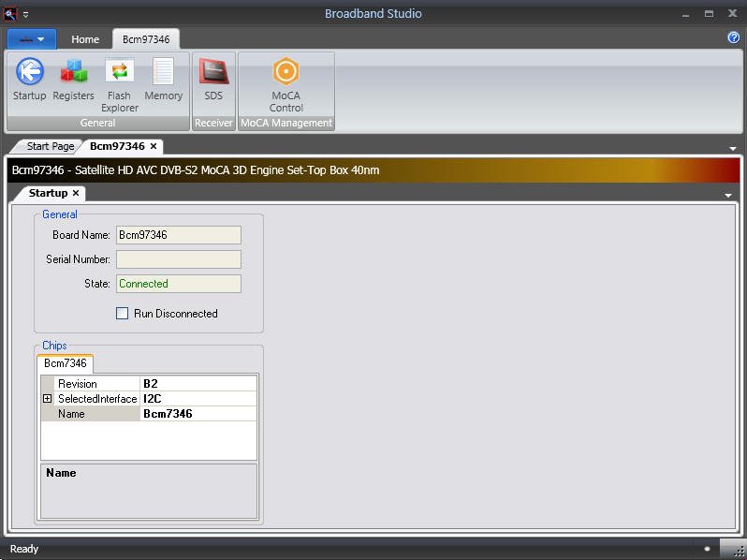Open the quick access toolbar dropdown

26,14
